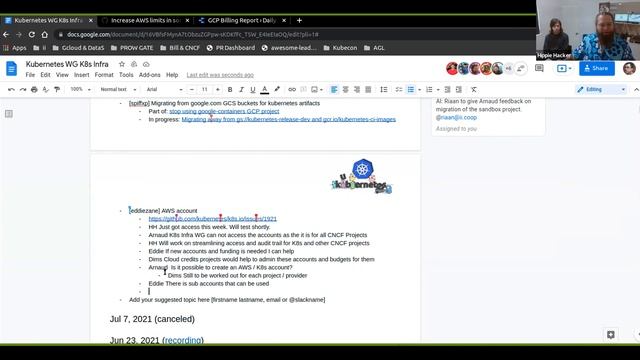640x360 pixels.
Task: Apply underline formatting
Action: [x=253, y=89]
